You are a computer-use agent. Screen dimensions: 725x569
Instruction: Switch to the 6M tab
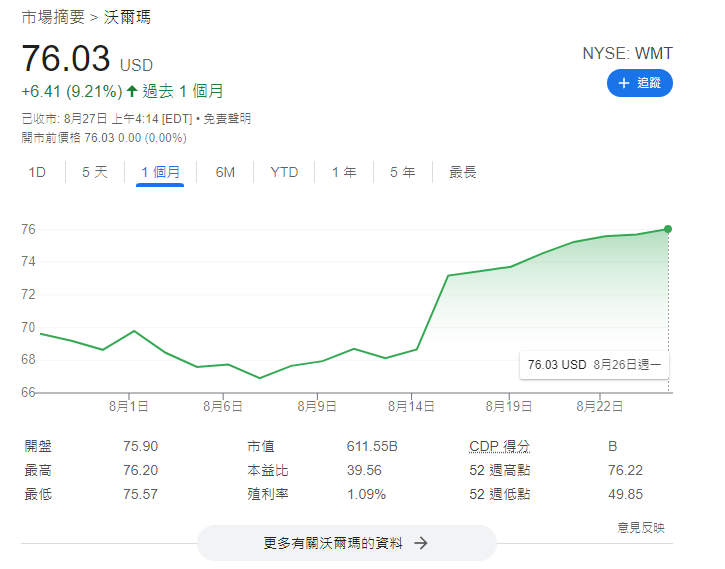point(225,172)
